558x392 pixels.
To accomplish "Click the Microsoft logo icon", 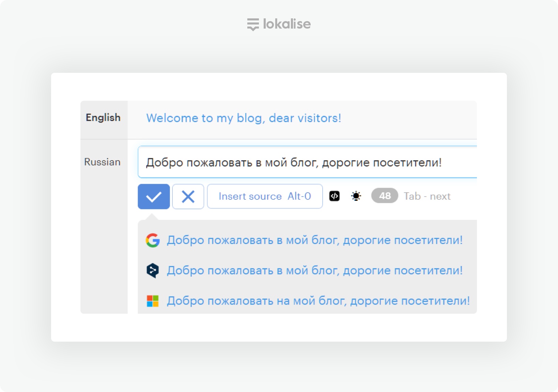I will [x=153, y=301].
